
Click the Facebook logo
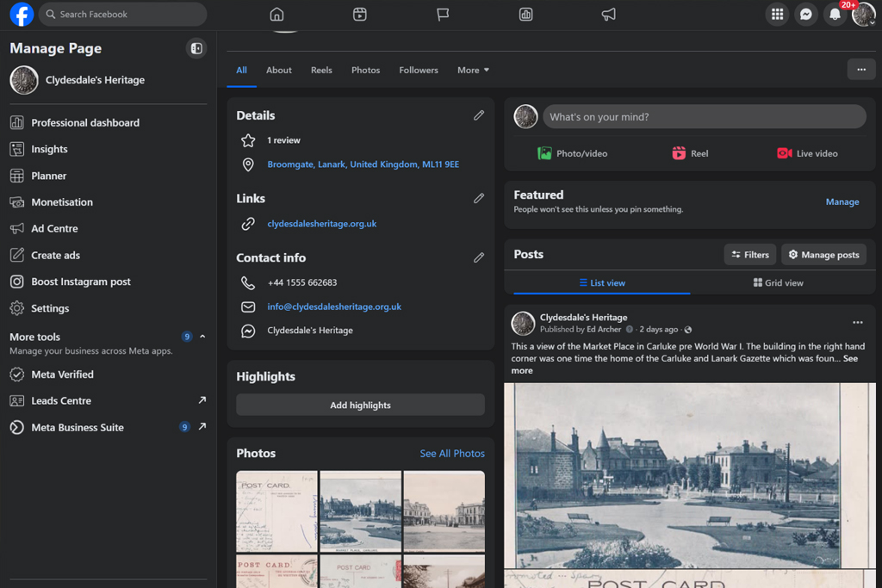[x=22, y=14]
